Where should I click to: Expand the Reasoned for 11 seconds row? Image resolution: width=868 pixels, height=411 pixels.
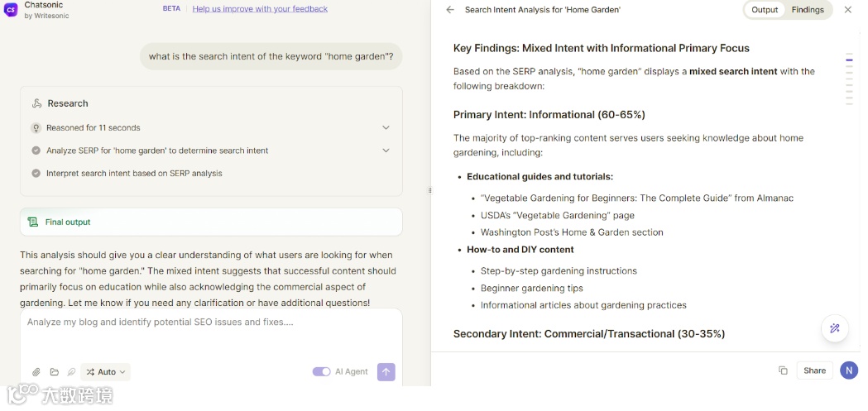coord(386,127)
